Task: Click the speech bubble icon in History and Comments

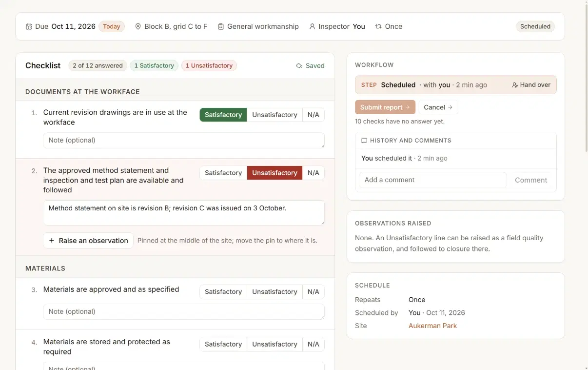Action: coord(364,141)
